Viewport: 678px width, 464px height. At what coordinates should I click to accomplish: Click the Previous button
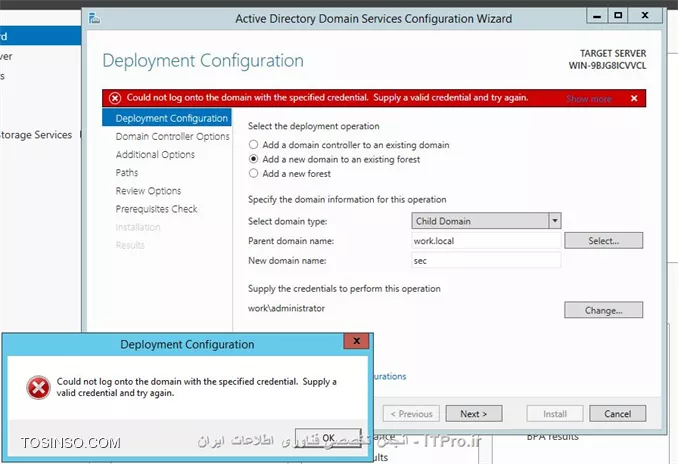pos(411,414)
